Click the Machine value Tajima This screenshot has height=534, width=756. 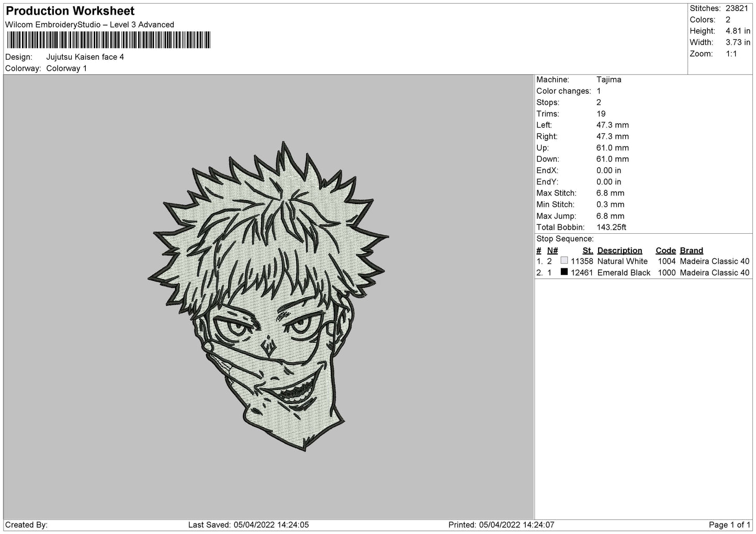(x=609, y=79)
